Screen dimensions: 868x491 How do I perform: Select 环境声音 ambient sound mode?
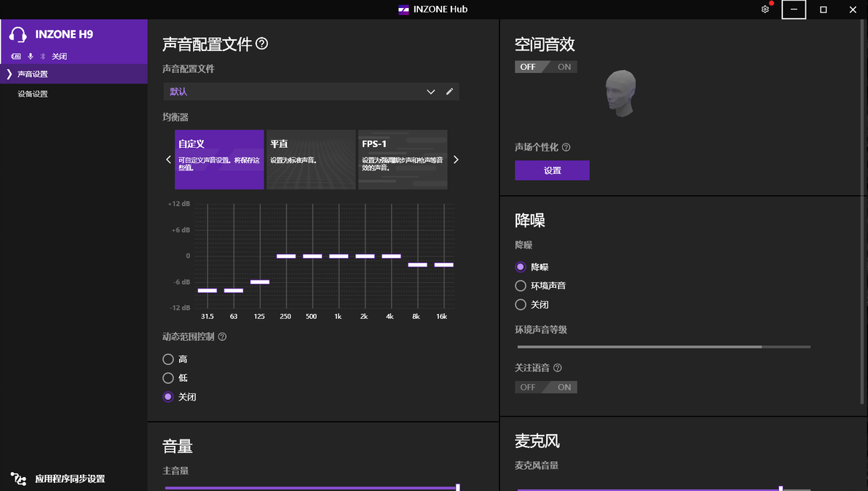(x=521, y=286)
